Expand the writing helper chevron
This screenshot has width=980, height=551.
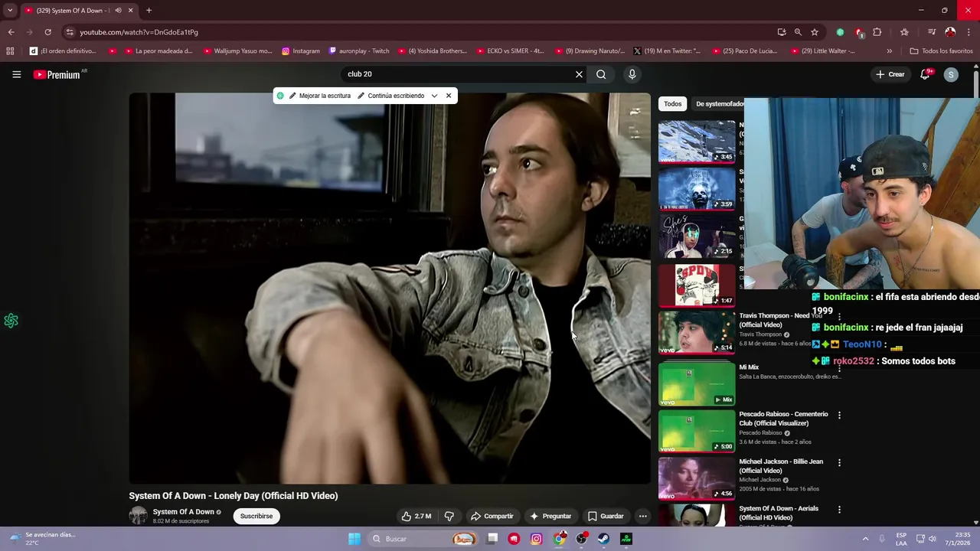click(x=434, y=96)
